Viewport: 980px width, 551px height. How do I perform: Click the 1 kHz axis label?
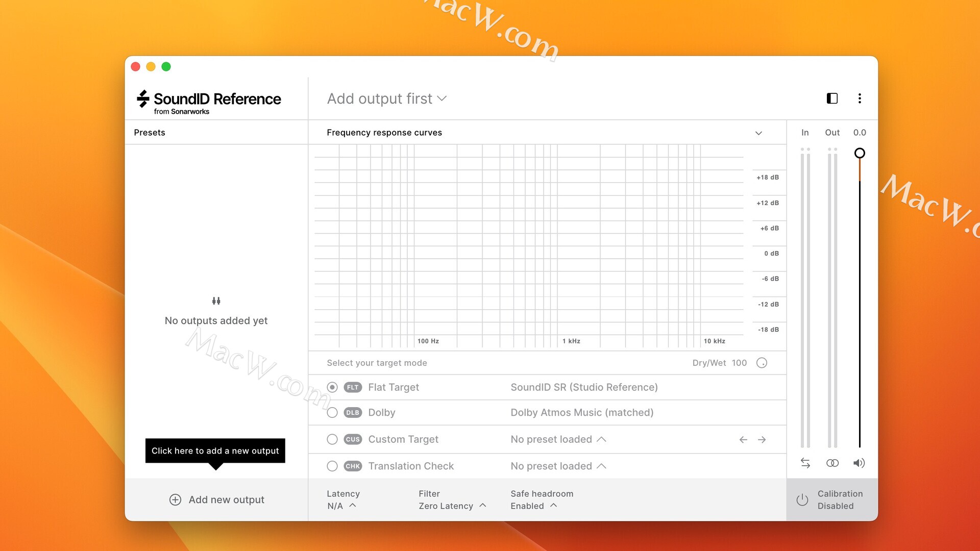coord(571,341)
